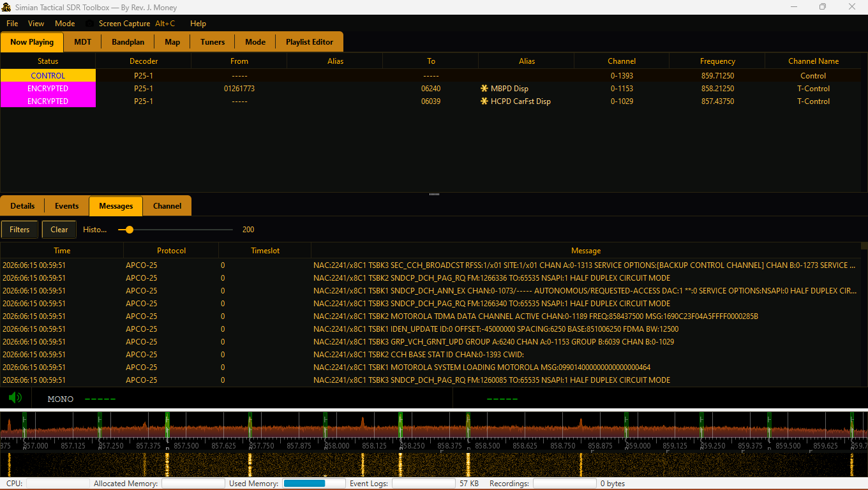Sort by the Status column header

48,61
